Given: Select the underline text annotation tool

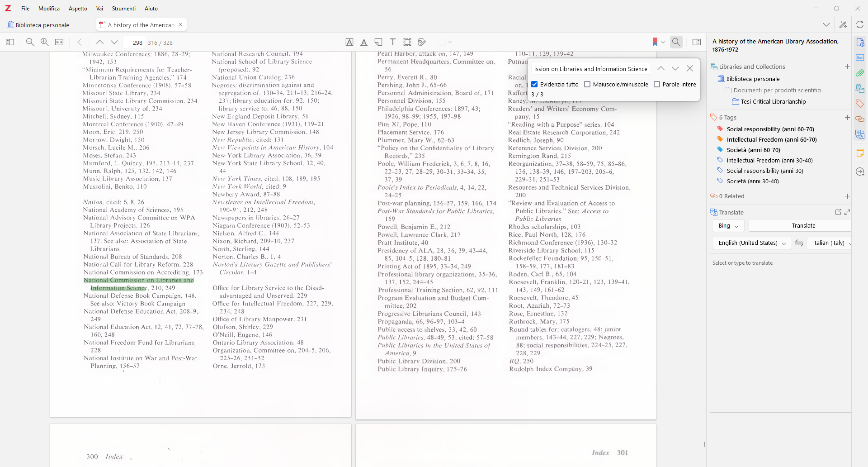Looking at the screenshot, I should click(364, 42).
